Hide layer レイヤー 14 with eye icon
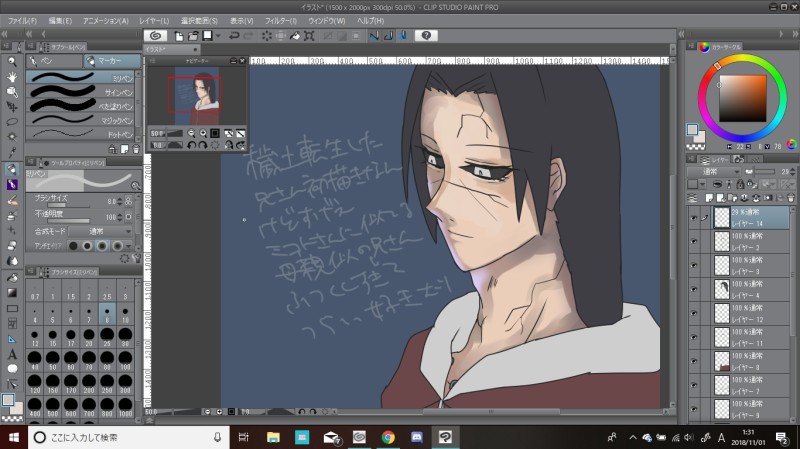800x449 pixels. 693,217
